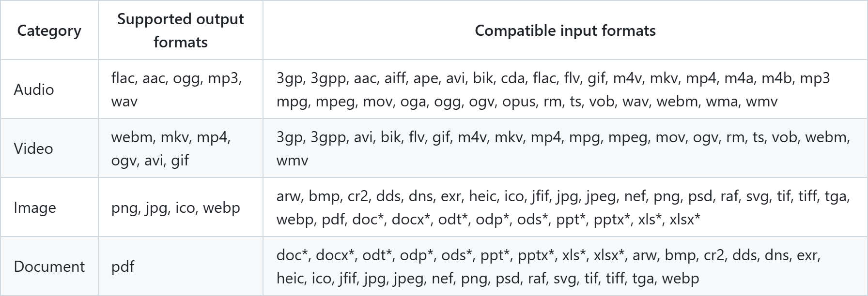
Task: Select the Document category cell
Action: (x=49, y=266)
